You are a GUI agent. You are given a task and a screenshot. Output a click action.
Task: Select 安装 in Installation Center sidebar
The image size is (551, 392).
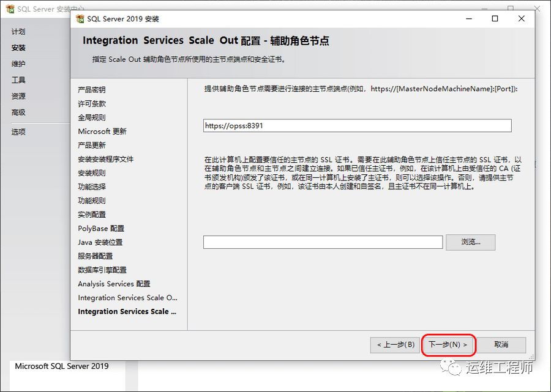pos(18,48)
